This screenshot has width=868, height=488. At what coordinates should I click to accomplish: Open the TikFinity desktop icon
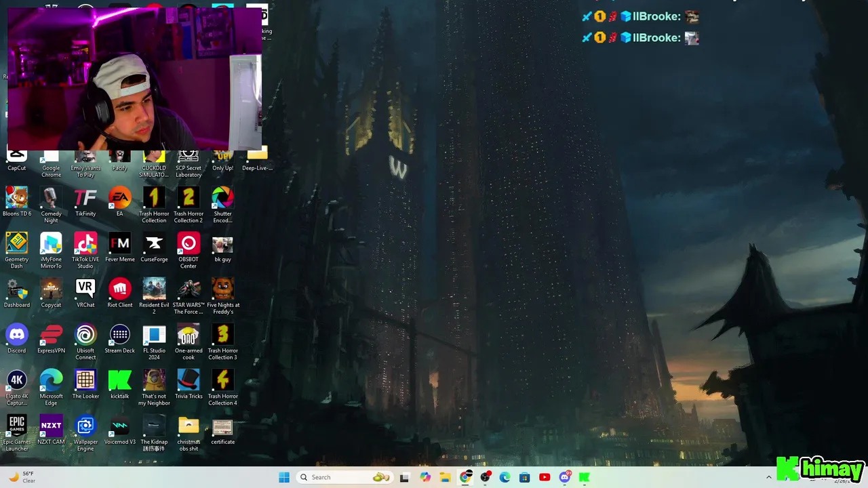point(85,202)
